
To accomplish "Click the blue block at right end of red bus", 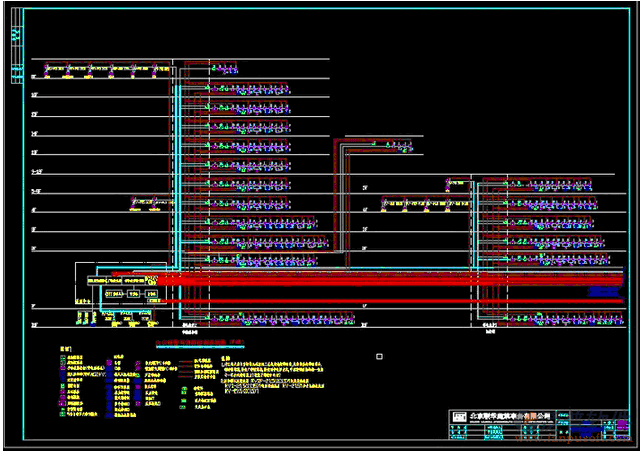I will (604, 291).
